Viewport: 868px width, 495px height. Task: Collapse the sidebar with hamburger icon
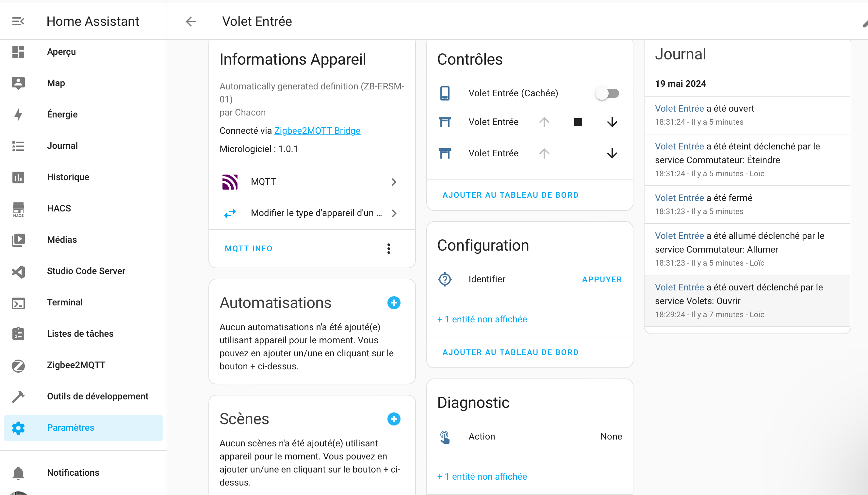[18, 22]
